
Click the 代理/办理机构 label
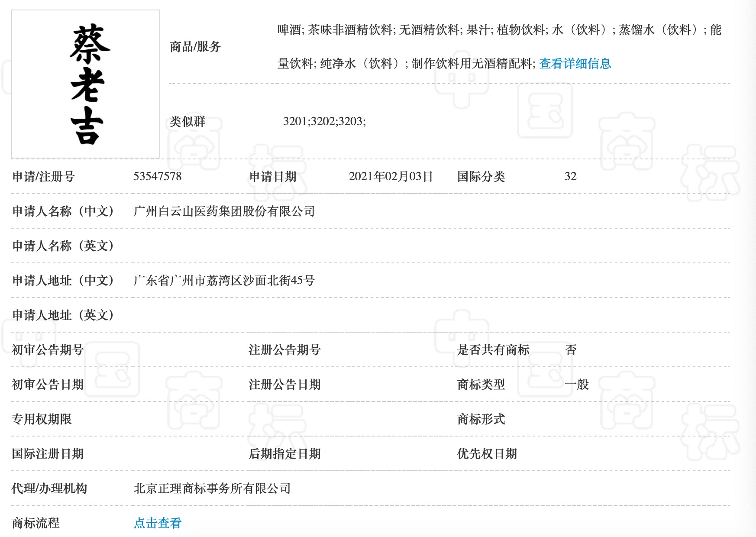[x=49, y=488]
